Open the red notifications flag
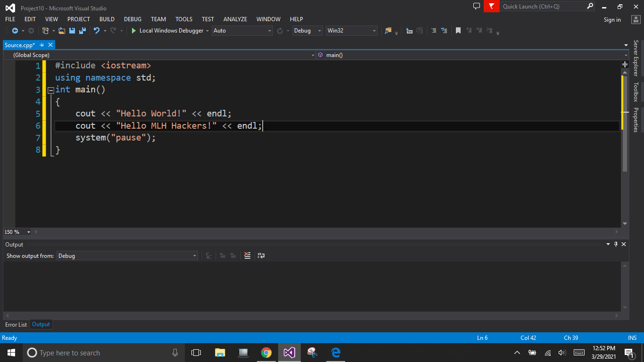Image resolution: width=644 pixels, height=362 pixels. pyautogui.click(x=491, y=6)
